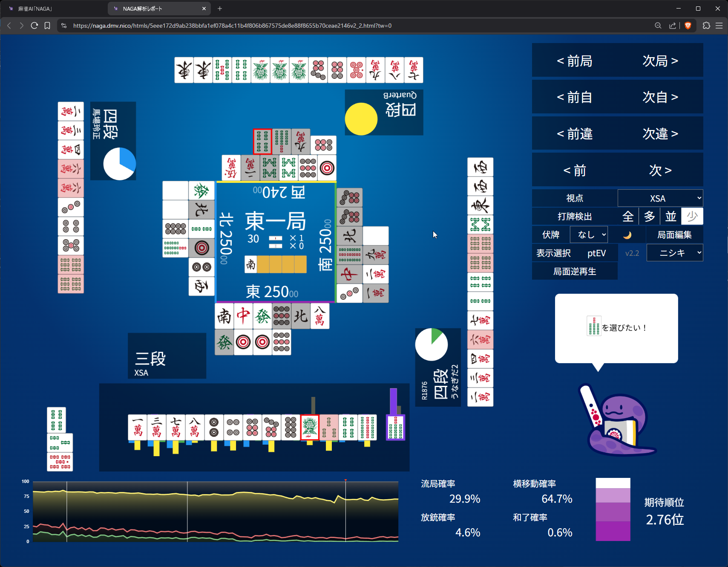Select 少 discard detection level
728x567 pixels.
pos(692,217)
